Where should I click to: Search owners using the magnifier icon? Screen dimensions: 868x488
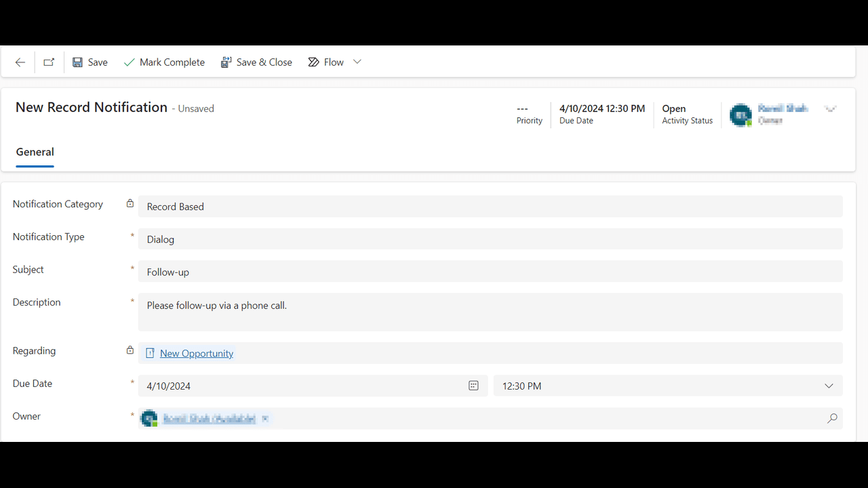(832, 418)
